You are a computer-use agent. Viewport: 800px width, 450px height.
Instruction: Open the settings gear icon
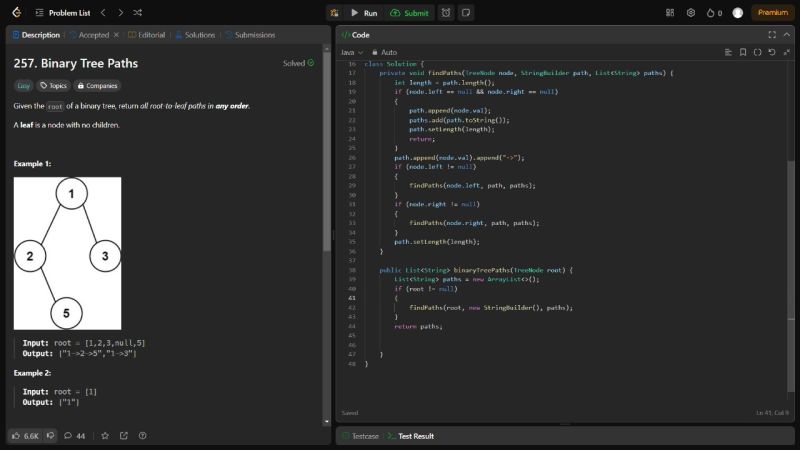click(x=691, y=13)
